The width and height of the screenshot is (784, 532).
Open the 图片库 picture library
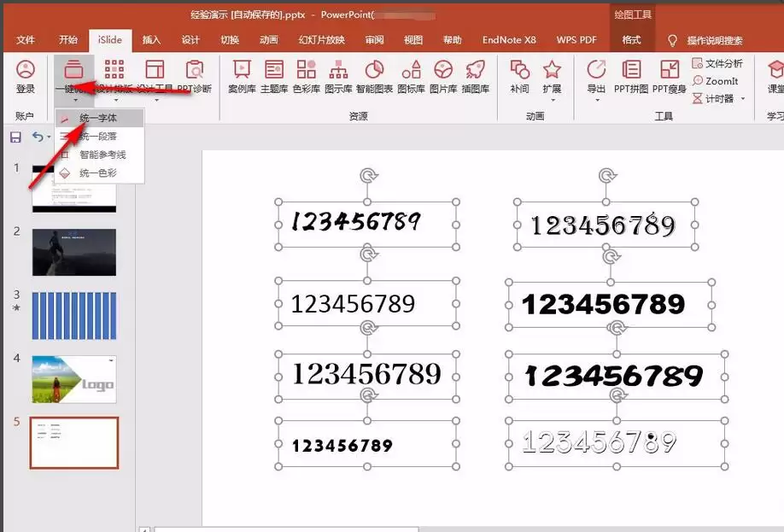click(442, 75)
